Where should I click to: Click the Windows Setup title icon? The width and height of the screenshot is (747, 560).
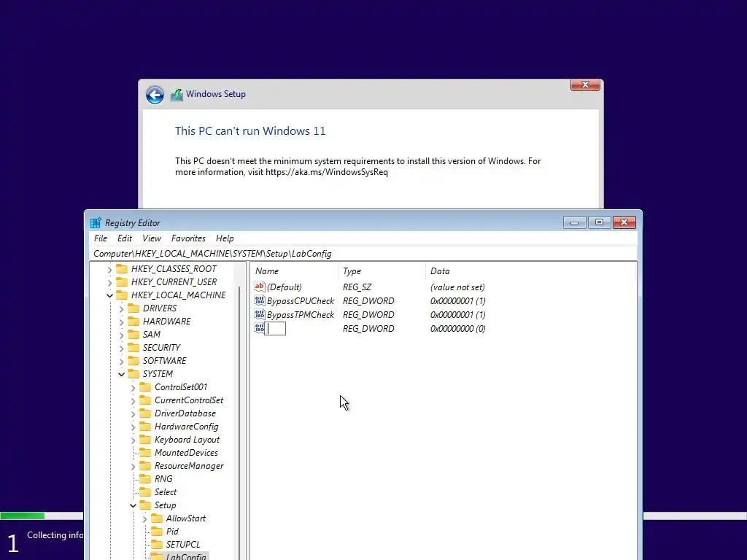pos(177,94)
